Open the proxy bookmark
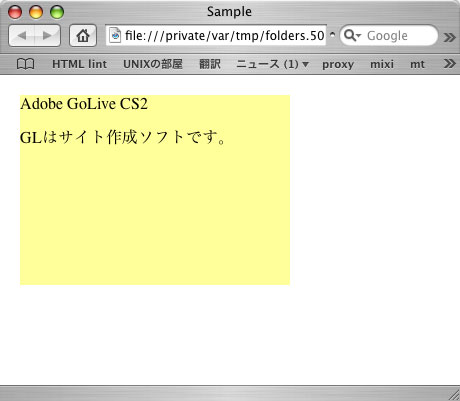 tap(338, 64)
